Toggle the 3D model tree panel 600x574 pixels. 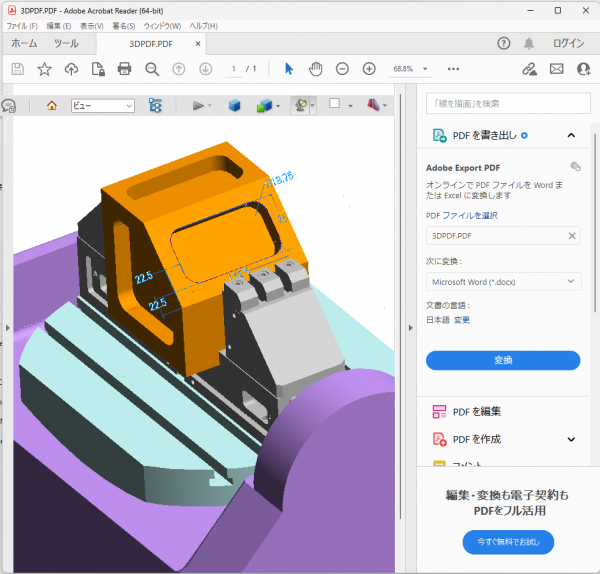(155, 105)
